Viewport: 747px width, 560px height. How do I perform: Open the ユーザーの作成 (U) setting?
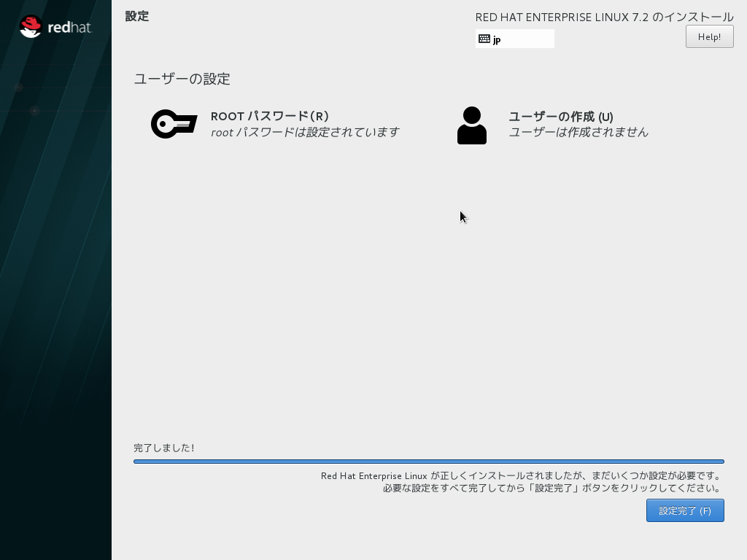tap(561, 117)
